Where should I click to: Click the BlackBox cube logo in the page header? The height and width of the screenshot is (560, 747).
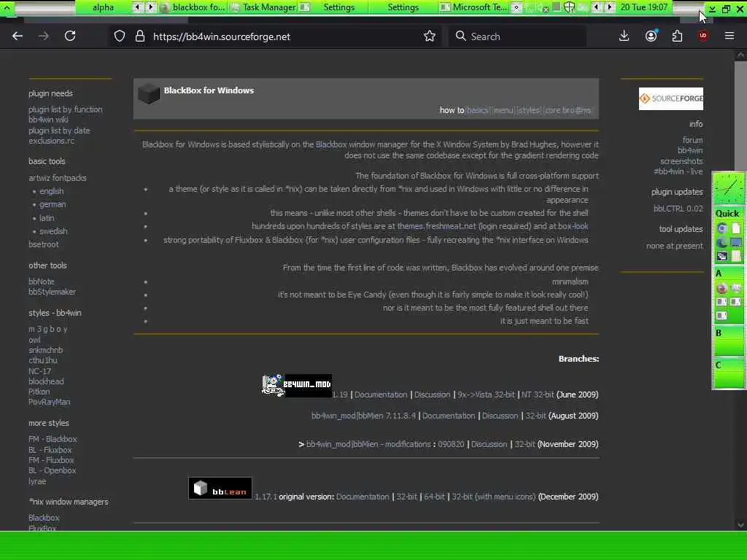149,93
